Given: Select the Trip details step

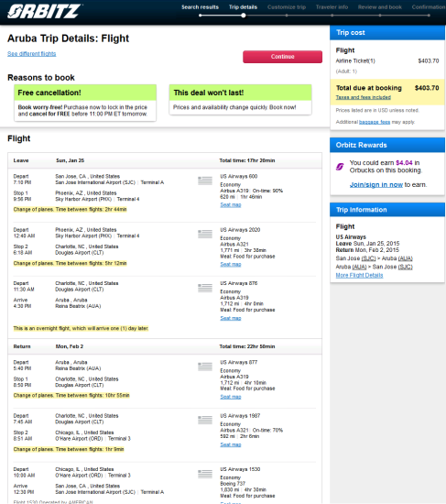Looking at the screenshot, I should (x=243, y=7).
